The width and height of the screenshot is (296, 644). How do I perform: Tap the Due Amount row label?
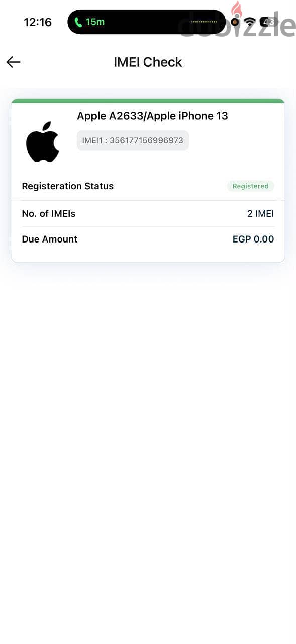[50, 239]
